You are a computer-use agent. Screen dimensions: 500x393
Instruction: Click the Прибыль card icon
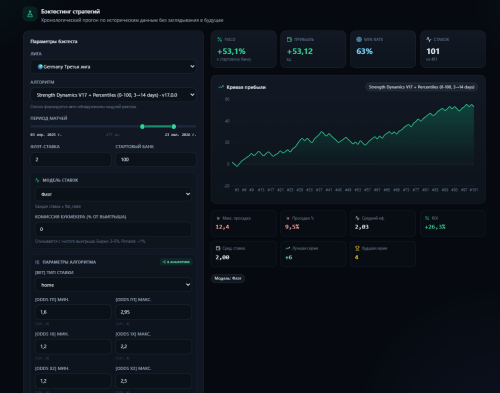(x=289, y=39)
